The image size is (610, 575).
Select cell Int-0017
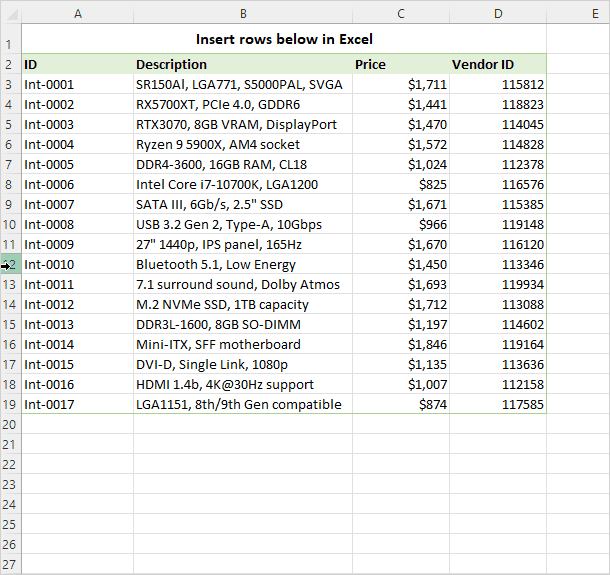pyautogui.click(x=78, y=404)
